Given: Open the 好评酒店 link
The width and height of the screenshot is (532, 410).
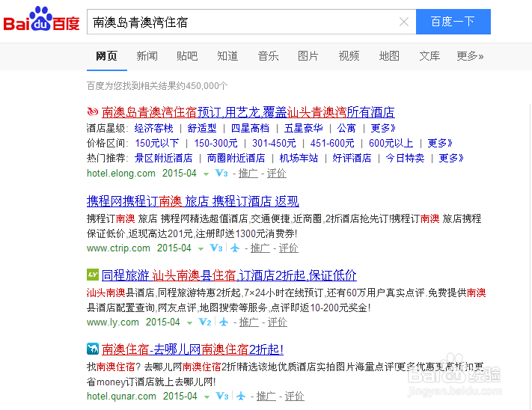Looking at the screenshot, I should click(352, 158).
